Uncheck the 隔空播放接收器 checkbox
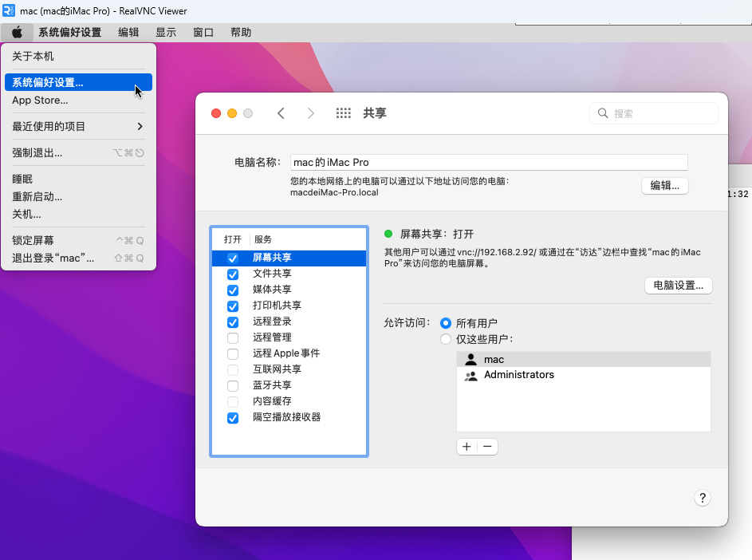Image resolution: width=752 pixels, height=560 pixels. pyautogui.click(x=233, y=418)
